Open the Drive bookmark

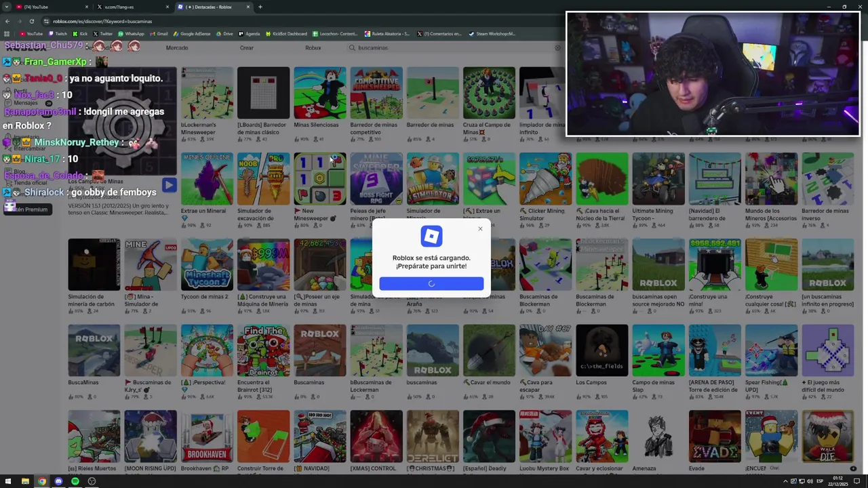point(224,33)
